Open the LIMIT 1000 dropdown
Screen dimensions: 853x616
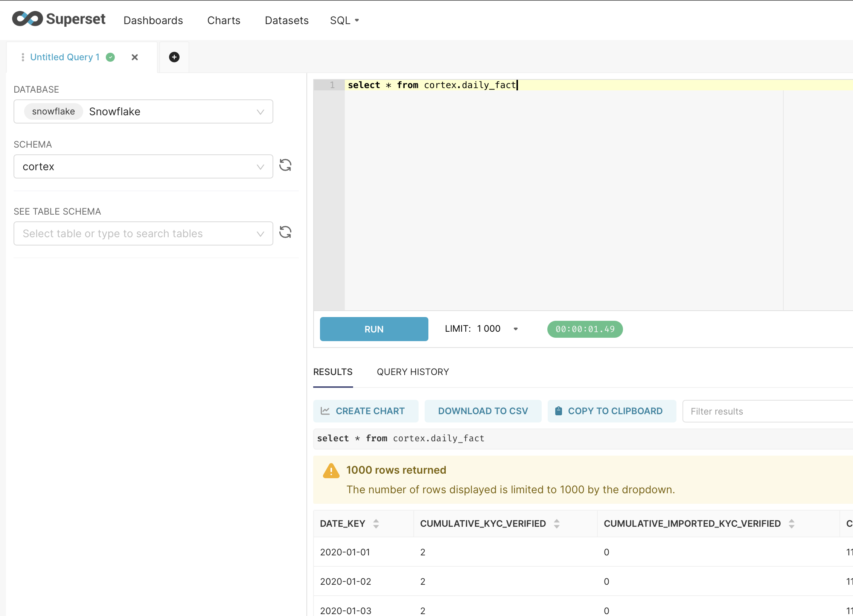coord(482,329)
